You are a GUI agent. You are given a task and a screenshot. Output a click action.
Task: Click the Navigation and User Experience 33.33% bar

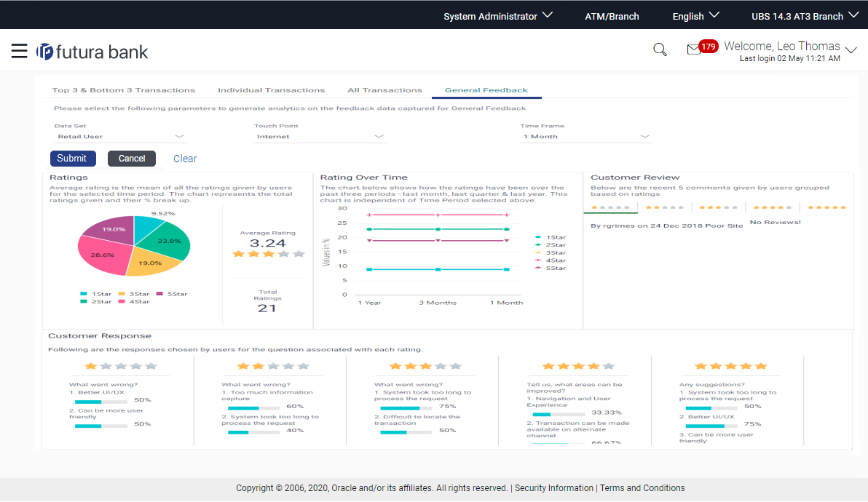pyautogui.click(x=559, y=414)
